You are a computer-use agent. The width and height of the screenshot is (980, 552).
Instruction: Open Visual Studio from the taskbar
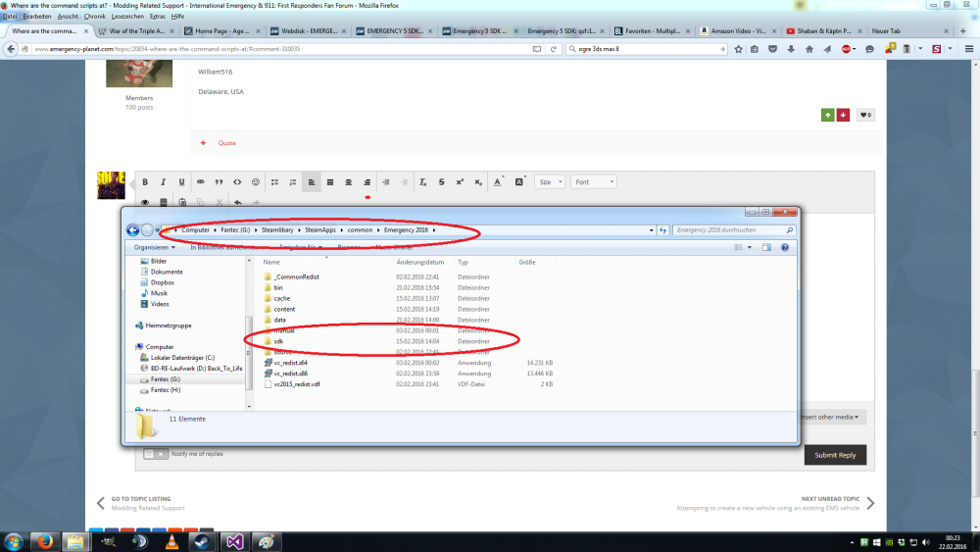234,542
